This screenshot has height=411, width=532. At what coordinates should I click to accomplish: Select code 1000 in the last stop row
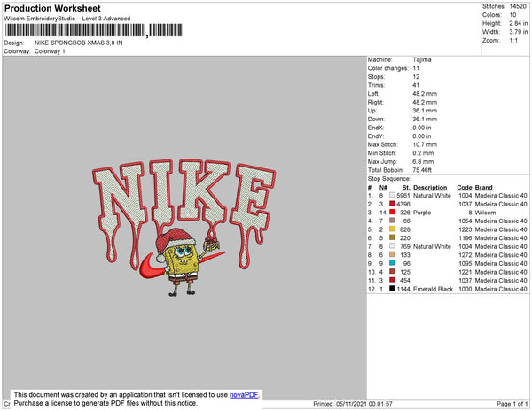(x=465, y=289)
